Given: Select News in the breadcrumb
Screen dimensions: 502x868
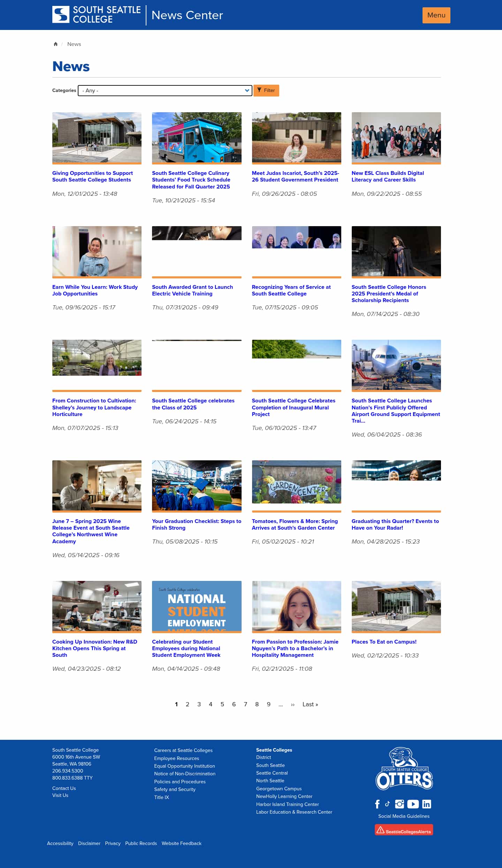Looking at the screenshot, I should [74, 44].
